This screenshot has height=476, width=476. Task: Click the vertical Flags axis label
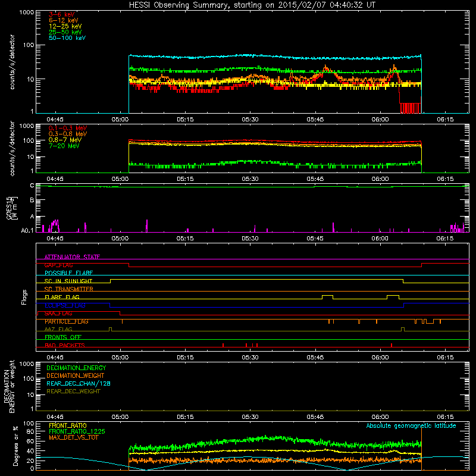[24, 297]
